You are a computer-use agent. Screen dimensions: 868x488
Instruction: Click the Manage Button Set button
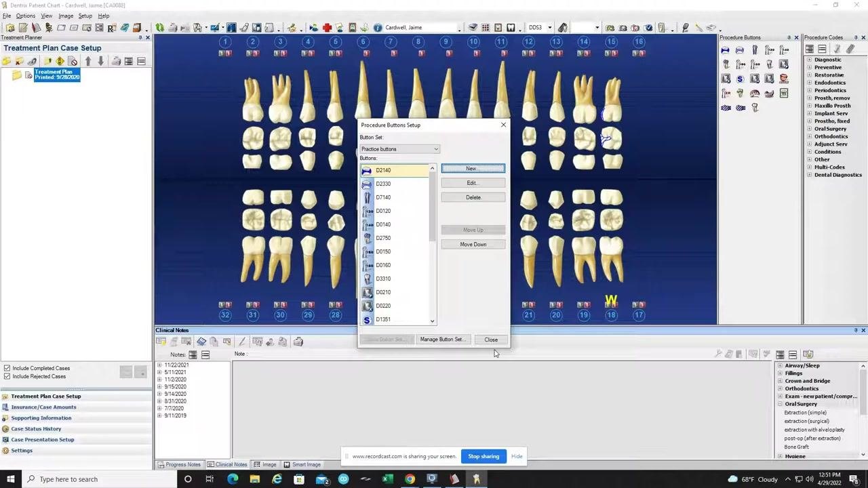(x=442, y=340)
